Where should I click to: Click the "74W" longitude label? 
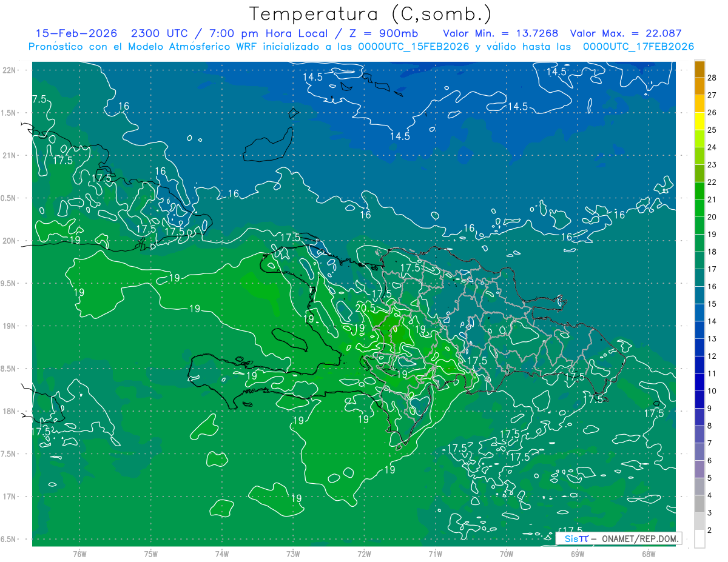[x=222, y=554]
